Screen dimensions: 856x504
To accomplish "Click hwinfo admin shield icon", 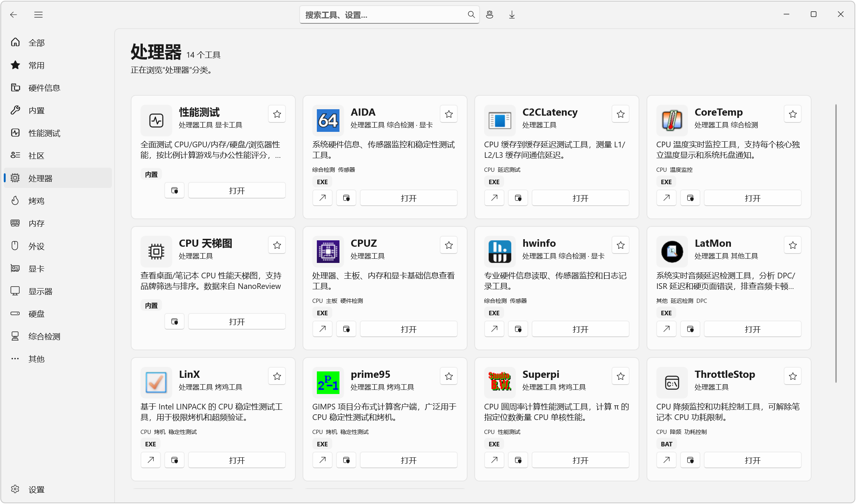I will [518, 329].
